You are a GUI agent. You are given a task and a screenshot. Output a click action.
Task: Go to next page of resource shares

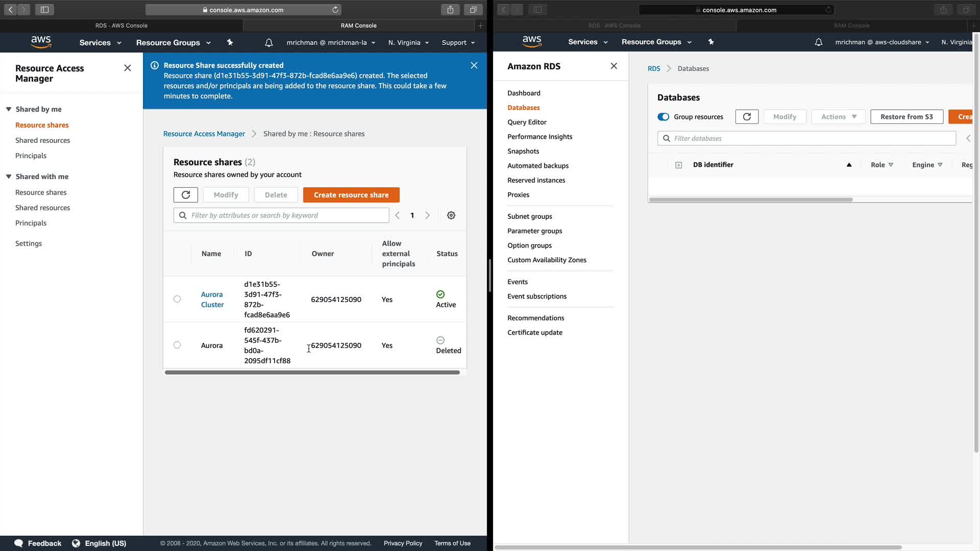pyautogui.click(x=428, y=215)
